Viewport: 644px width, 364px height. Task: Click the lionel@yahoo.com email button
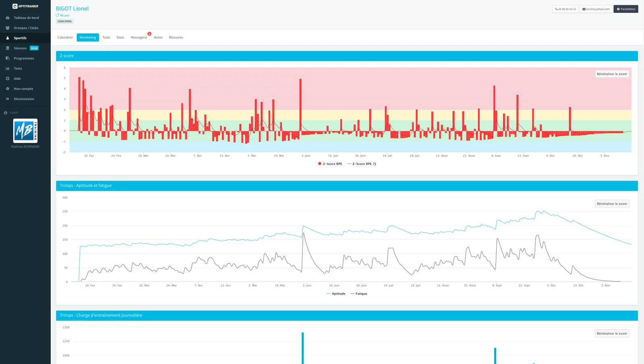click(596, 9)
